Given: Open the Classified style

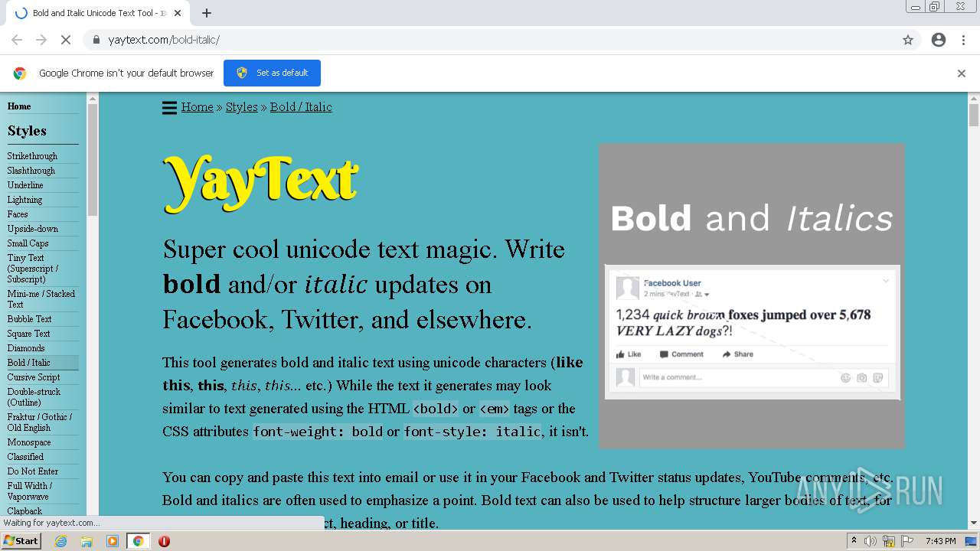Looking at the screenshot, I should point(26,457).
